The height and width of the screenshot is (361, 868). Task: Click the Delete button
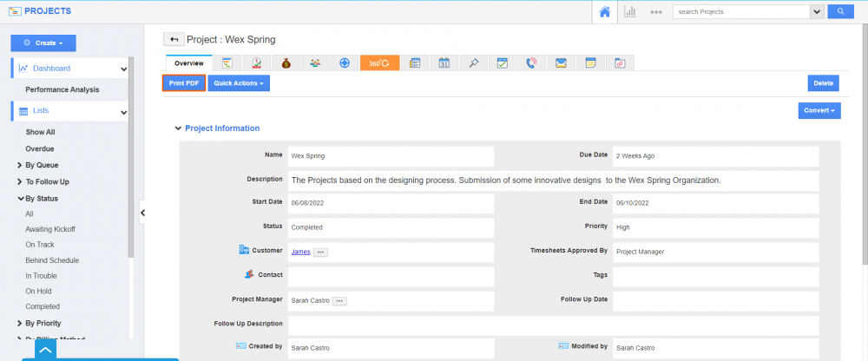coord(823,83)
